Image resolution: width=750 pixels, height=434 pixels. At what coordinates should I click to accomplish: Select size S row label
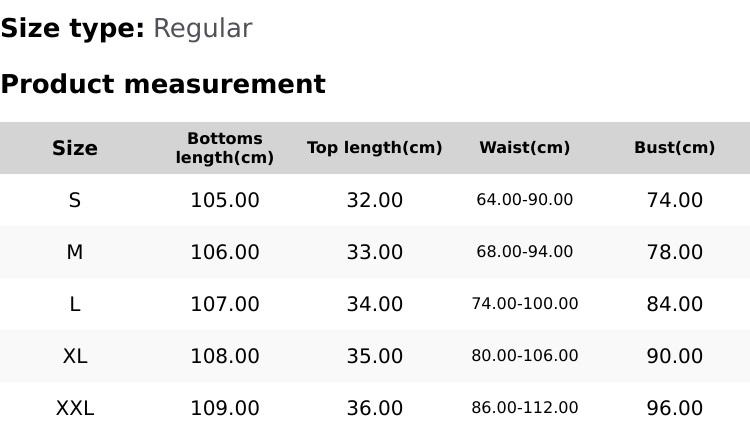coord(75,200)
